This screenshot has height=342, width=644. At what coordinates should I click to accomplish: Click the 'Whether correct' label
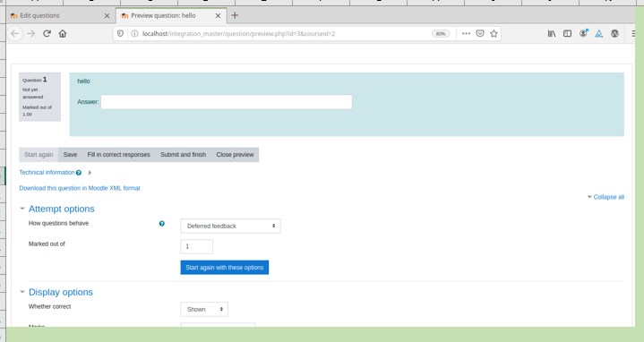click(x=49, y=306)
